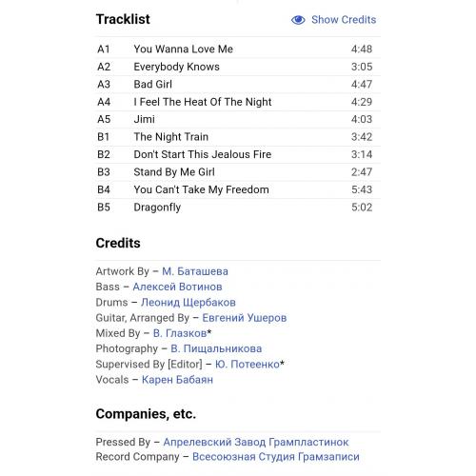Open mixer link В. Глазков
Screen dimensions: 476x476
180,333
